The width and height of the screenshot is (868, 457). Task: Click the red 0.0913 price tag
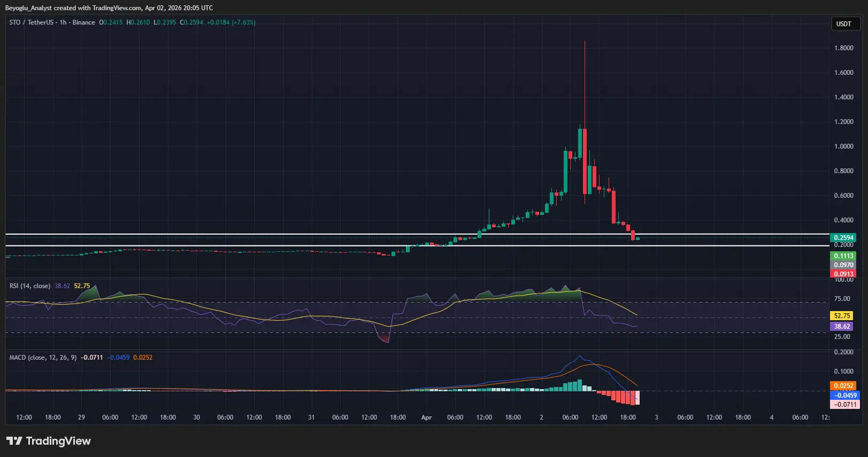tap(843, 274)
